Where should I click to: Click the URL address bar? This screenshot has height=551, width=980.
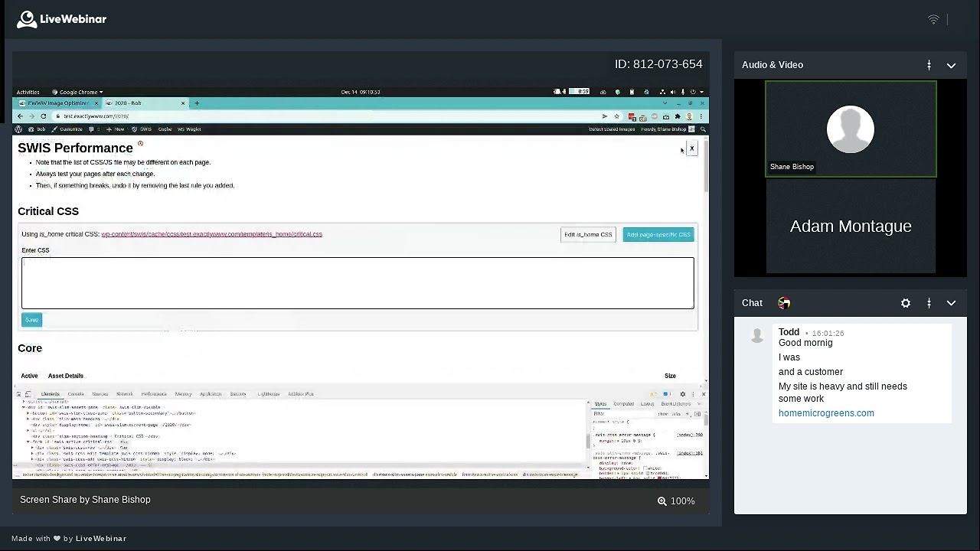(x=329, y=116)
